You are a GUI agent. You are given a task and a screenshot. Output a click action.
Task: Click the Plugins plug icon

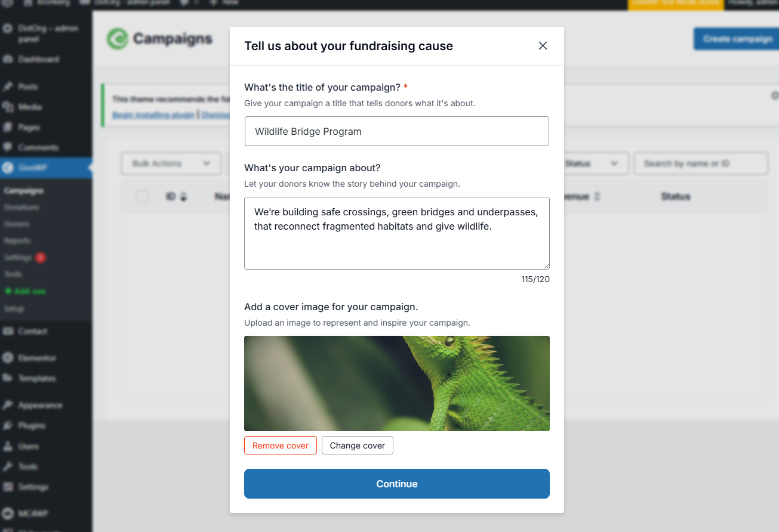[x=8, y=426]
